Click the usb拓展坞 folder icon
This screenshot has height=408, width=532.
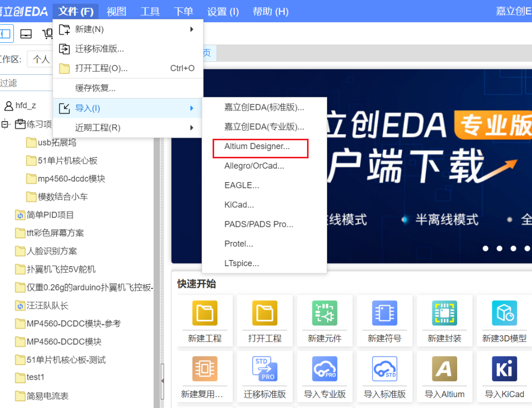click(31, 142)
